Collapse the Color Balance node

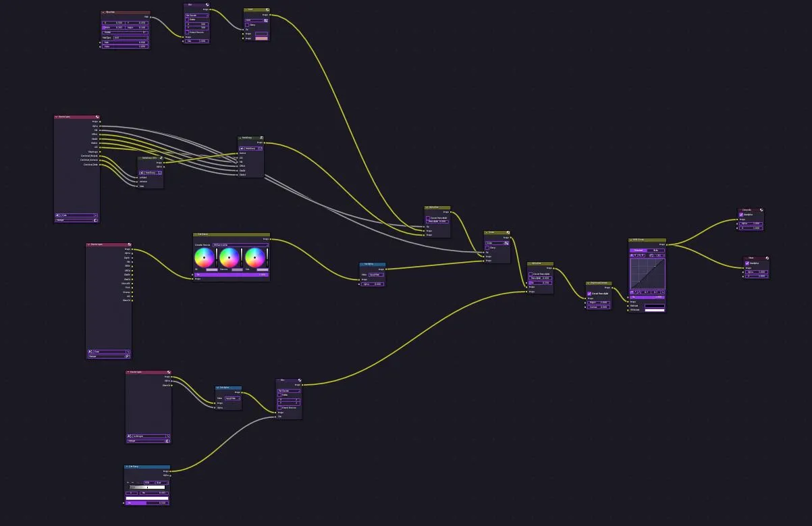pos(196,235)
